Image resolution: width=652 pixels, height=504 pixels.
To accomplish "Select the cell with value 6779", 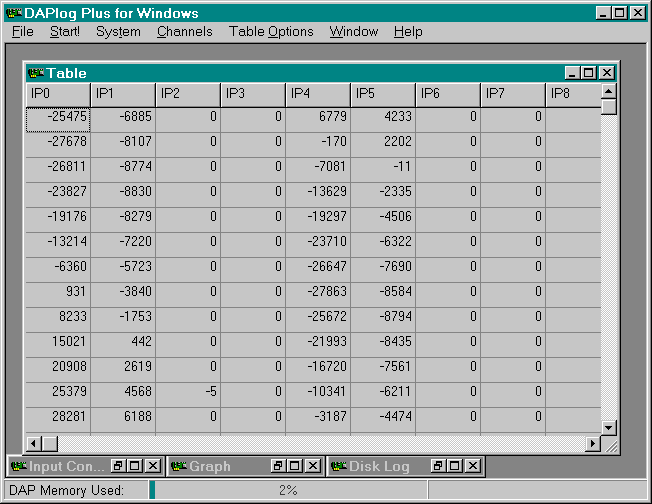I will point(318,120).
